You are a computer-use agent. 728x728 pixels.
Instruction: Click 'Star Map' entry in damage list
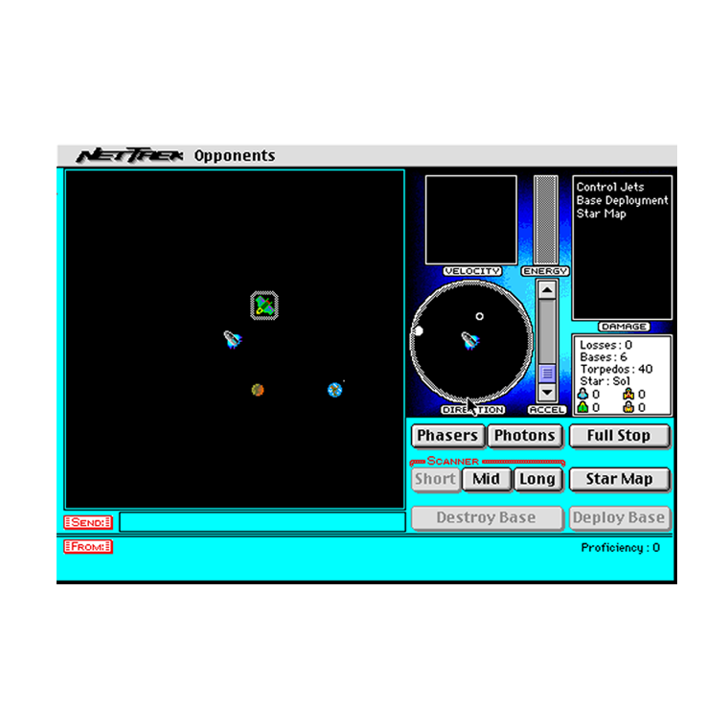602,214
